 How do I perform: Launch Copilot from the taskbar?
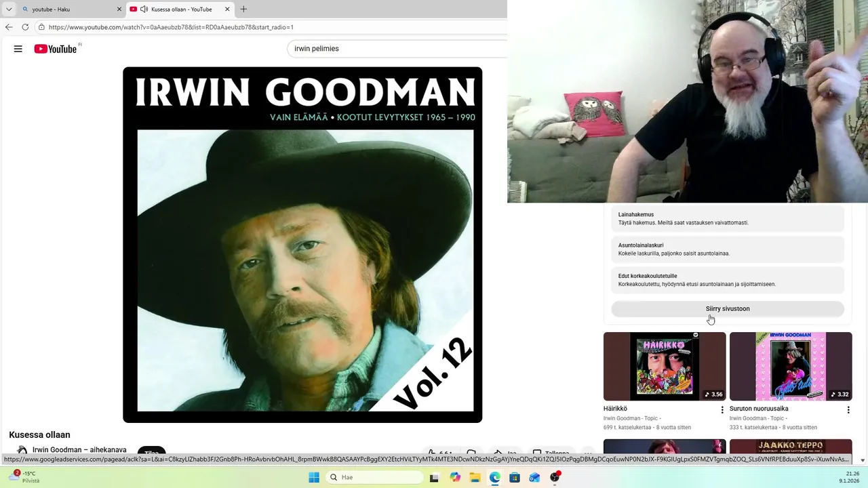[455, 477]
